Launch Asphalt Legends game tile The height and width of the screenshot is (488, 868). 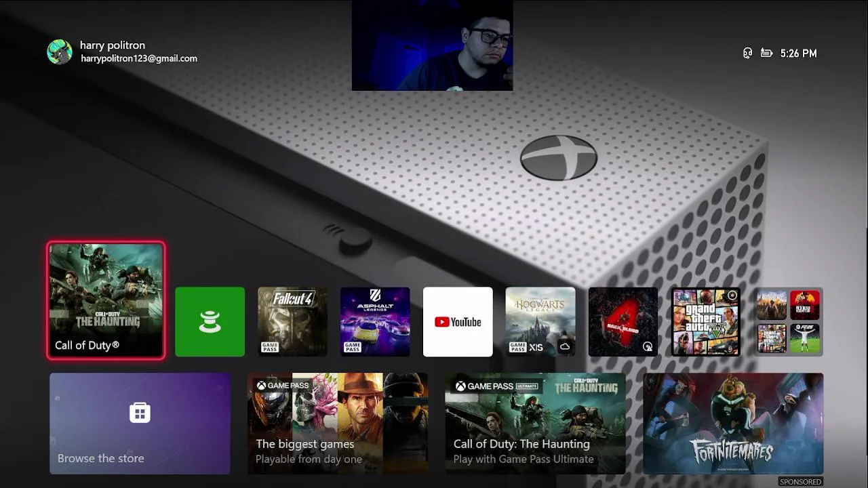(375, 322)
